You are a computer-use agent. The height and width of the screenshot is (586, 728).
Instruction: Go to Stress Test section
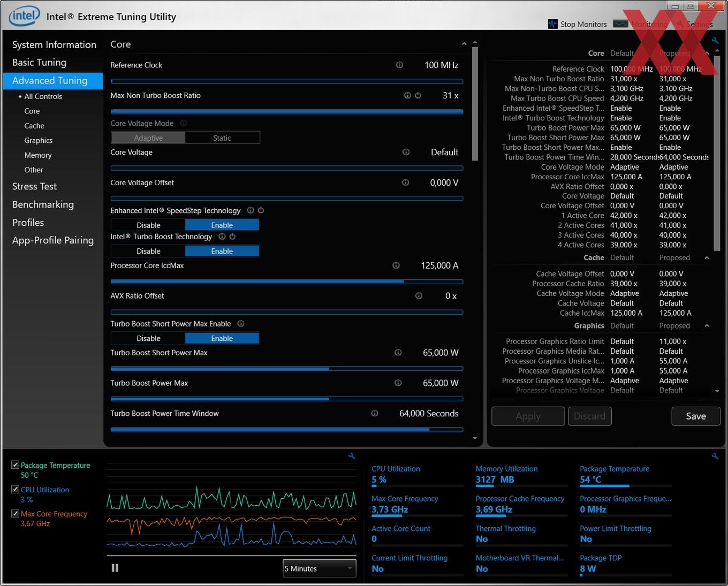34,186
